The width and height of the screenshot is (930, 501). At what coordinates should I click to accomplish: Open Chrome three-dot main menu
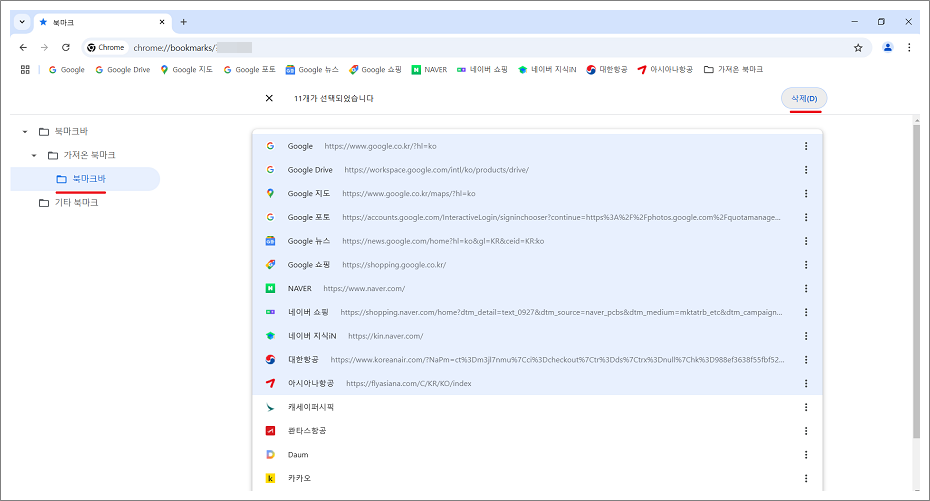(909, 47)
